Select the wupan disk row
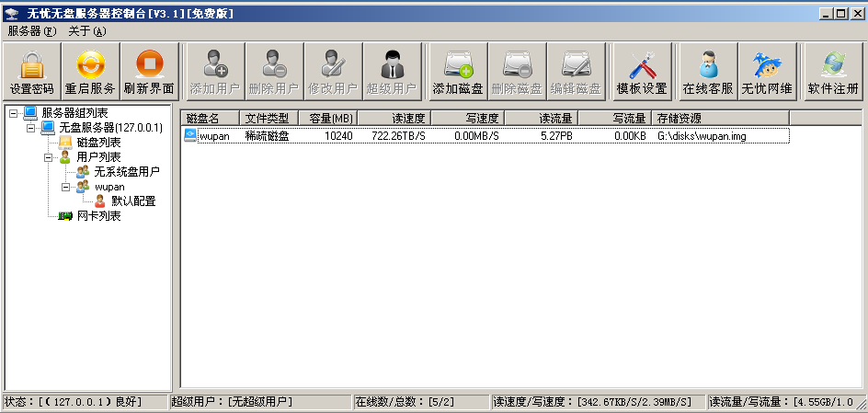Screen dimensions: 868x413 coord(486,135)
